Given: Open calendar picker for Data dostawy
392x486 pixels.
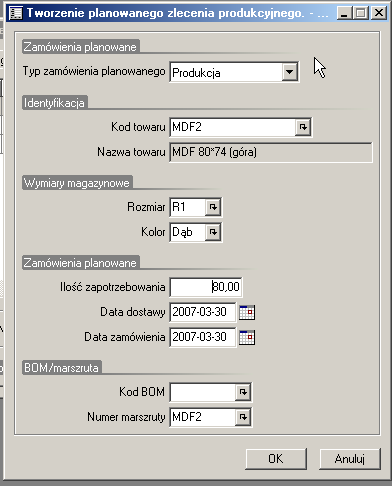Looking at the screenshot, I should (x=247, y=312).
